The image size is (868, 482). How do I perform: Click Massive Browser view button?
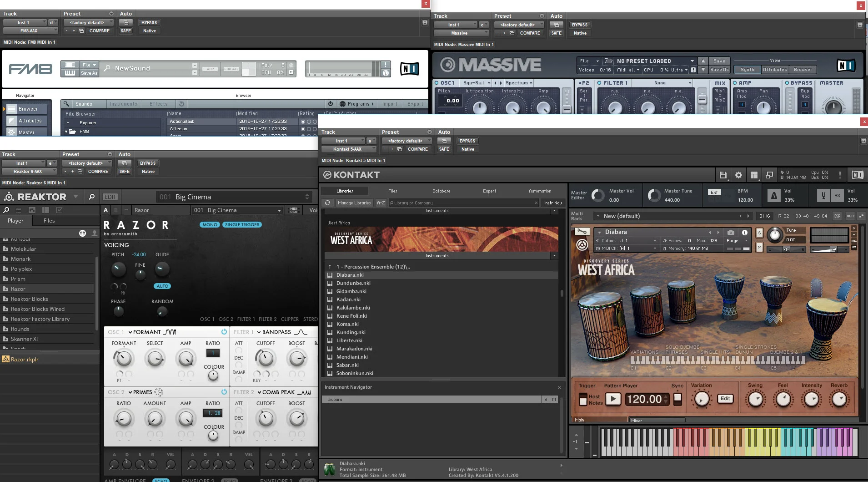tap(803, 70)
